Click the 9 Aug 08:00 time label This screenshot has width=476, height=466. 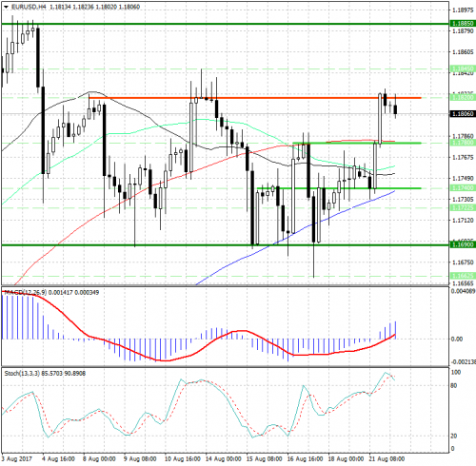coord(140,459)
